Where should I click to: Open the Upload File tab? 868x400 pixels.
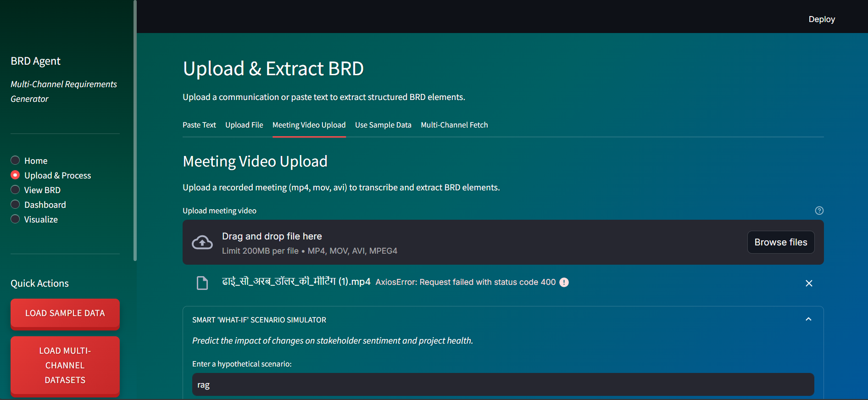(x=244, y=125)
